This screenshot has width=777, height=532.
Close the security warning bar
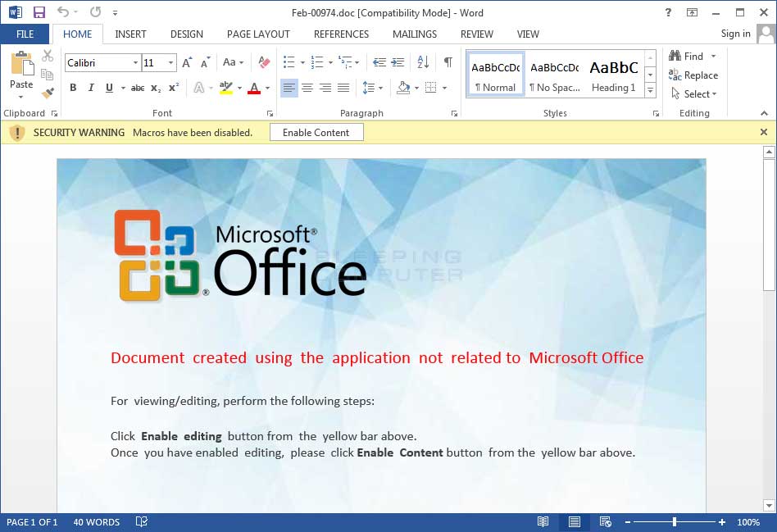(764, 132)
